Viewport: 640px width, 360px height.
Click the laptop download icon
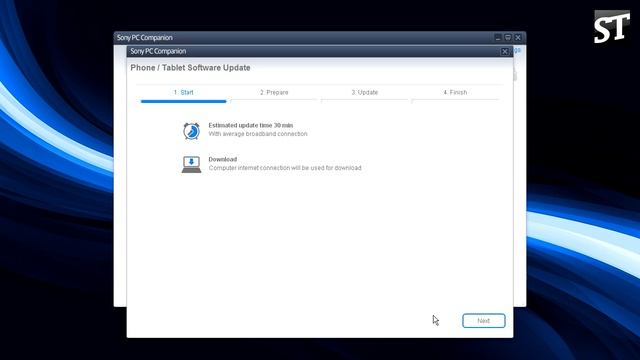(191, 164)
